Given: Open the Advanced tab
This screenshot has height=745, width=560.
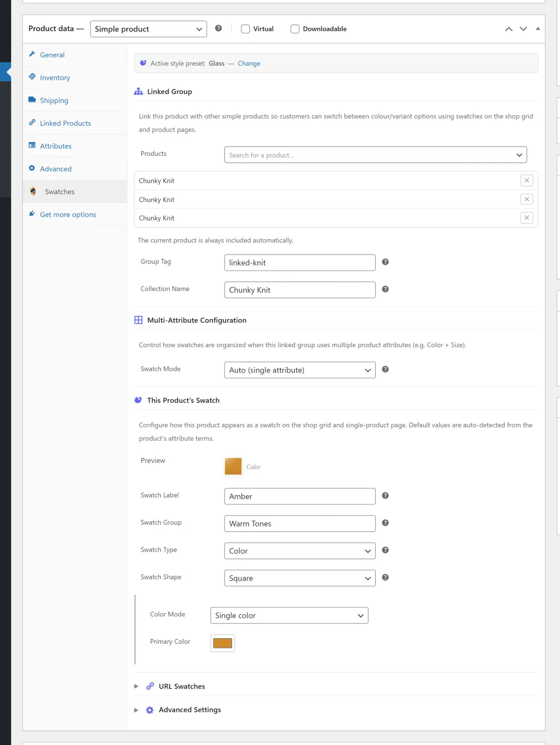Looking at the screenshot, I should click(x=75, y=169).
